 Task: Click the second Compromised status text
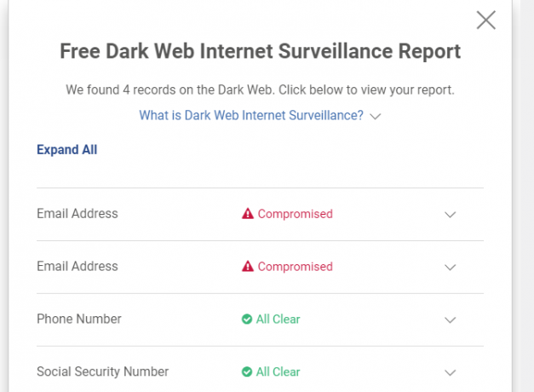click(x=295, y=267)
